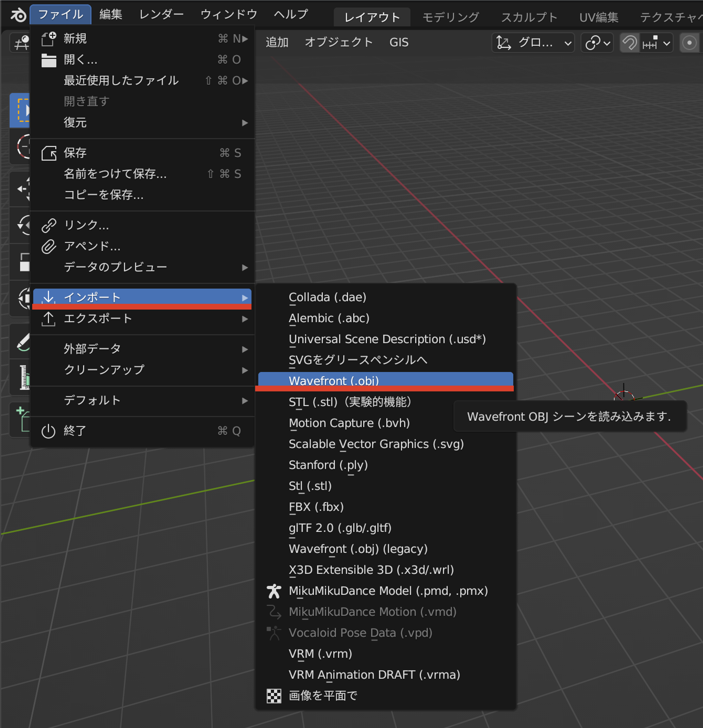Toggle snapping magnet icon
This screenshot has height=728, width=703.
pyautogui.click(x=630, y=43)
